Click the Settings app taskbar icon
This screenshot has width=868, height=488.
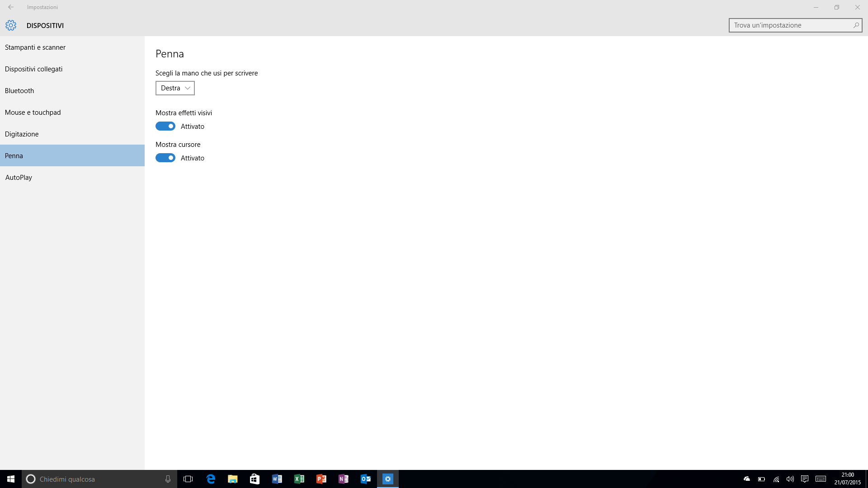click(x=388, y=479)
